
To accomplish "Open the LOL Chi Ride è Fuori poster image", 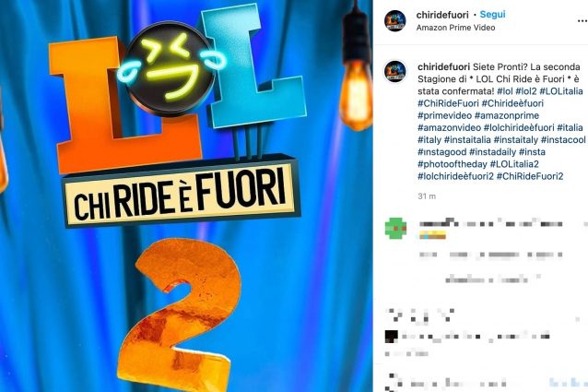I will click(x=186, y=196).
